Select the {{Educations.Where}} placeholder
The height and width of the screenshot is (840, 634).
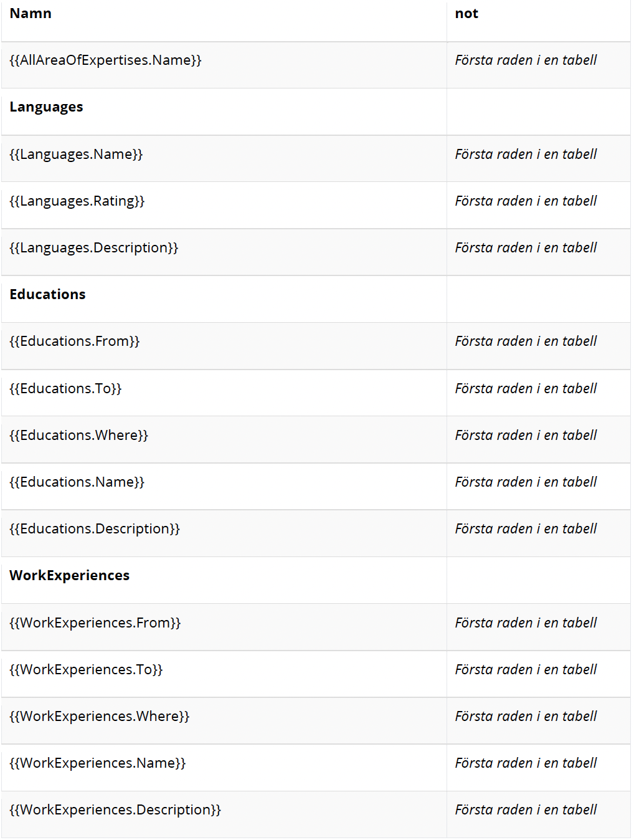coord(79,436)
